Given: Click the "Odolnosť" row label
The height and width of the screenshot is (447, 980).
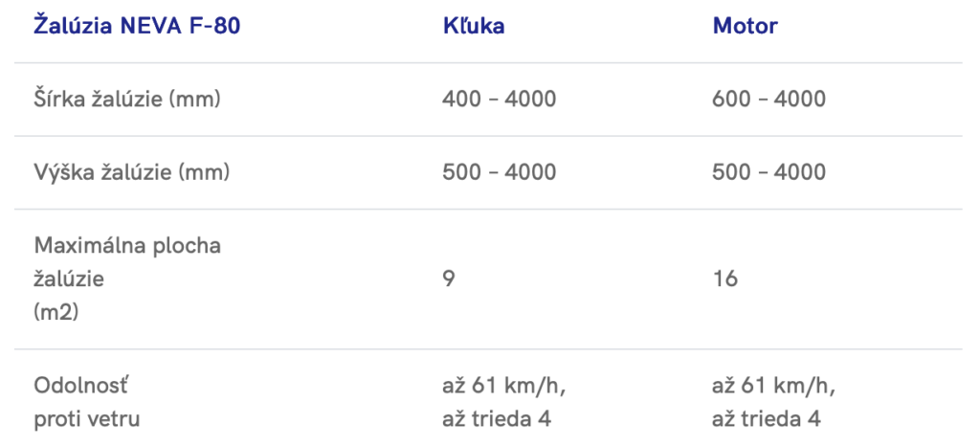Looking at the screenshot, I should pos(81,386).
